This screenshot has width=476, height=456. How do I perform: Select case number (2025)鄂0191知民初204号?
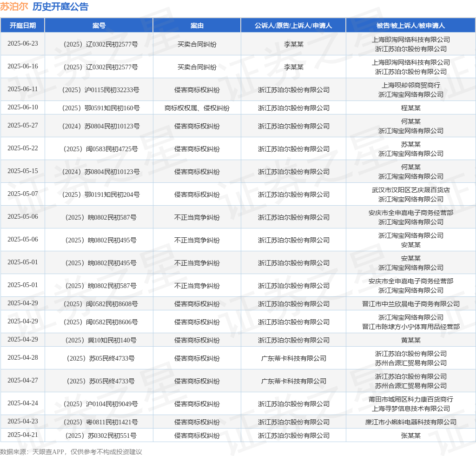(x=101, y=195)
